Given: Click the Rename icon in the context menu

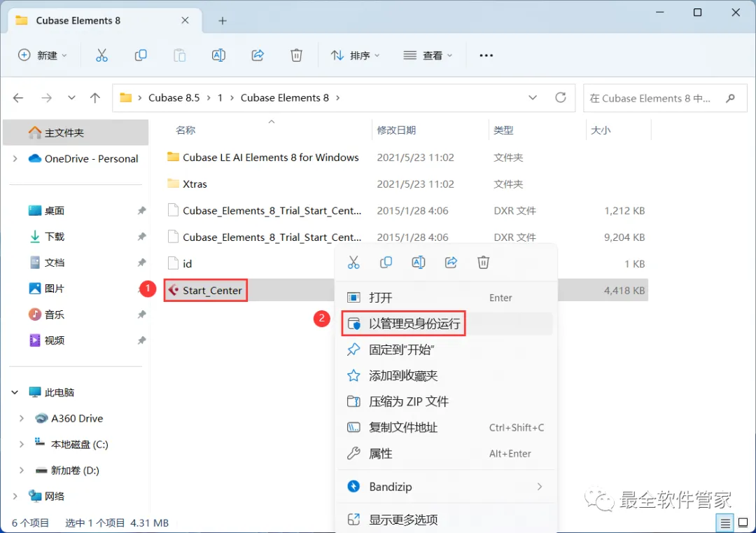Looking at the screenshot, I should coord(418,263).
